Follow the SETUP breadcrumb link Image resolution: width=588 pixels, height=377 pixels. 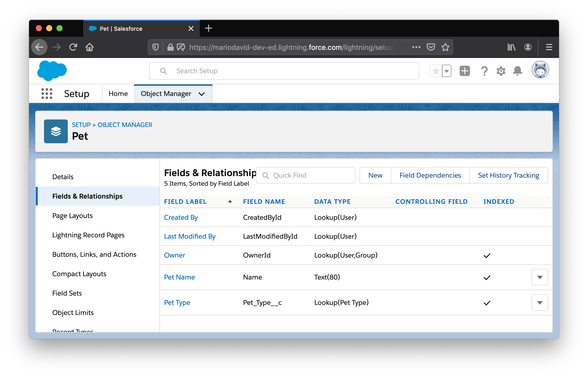tap(81, 125)
